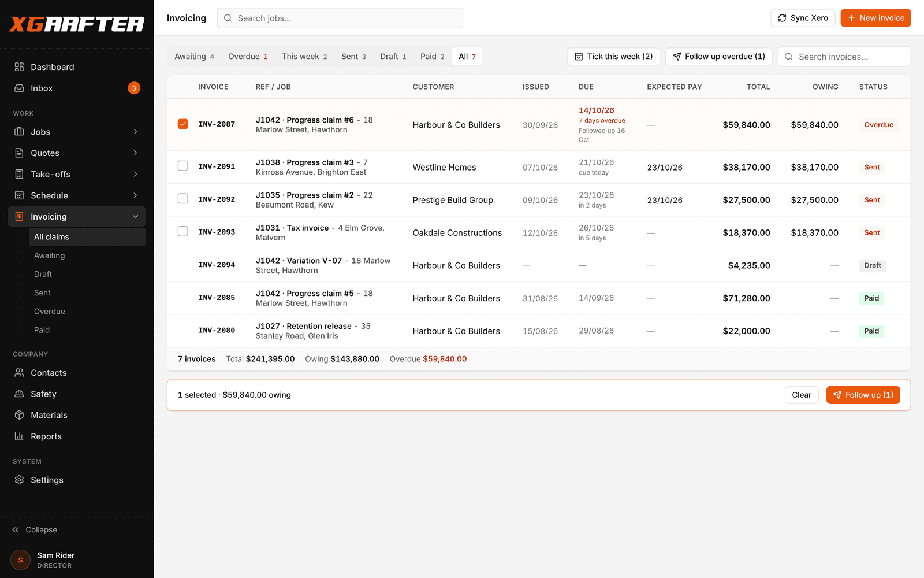Switch to the This week tab
Viewport: 924px width, 578px height.
(304, 57)
